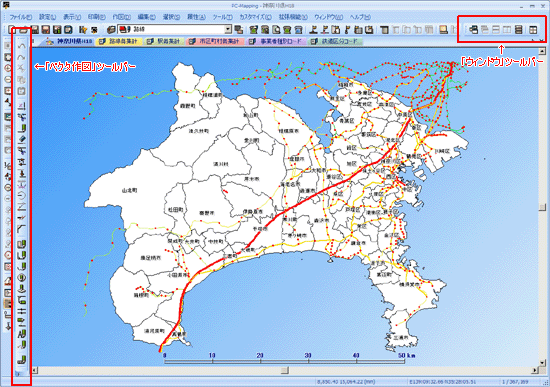Image resolution: width=550 pixels, height=387 pixels.
Task: Open the カスタマイズ menu
Action: click(x=255, y=17)
